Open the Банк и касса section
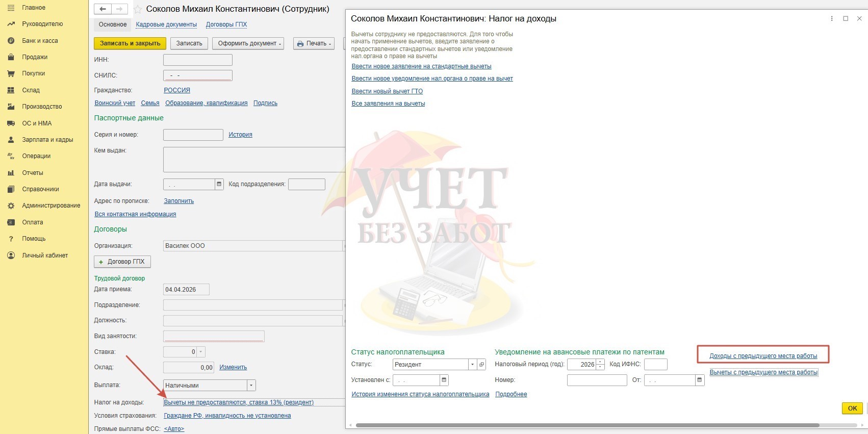The image size is (868, 434). click(40, 41)
